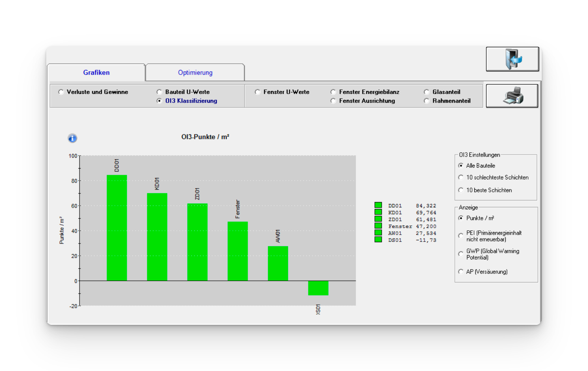This screenshot has height=371, width=588.
Task: Choose the Fenster Ausrichtung option
Action: (333, 101)
